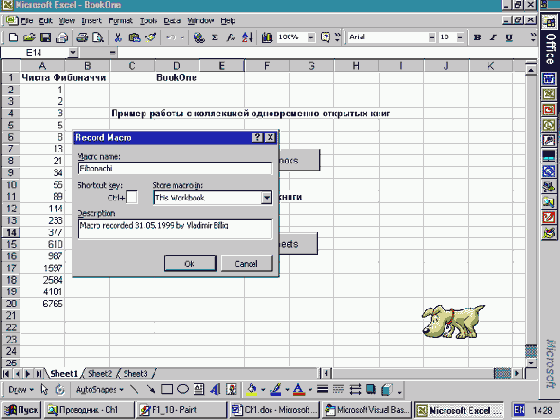This screenshot has height=420, width=560.
Task: Expand the Arial font dropdown
Action: coord(432,37)
